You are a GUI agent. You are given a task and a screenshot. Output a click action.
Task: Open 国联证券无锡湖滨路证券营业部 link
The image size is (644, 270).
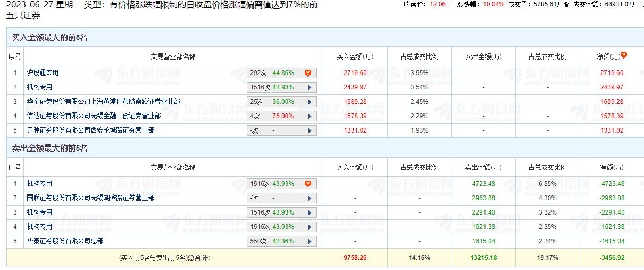(90, 198)
